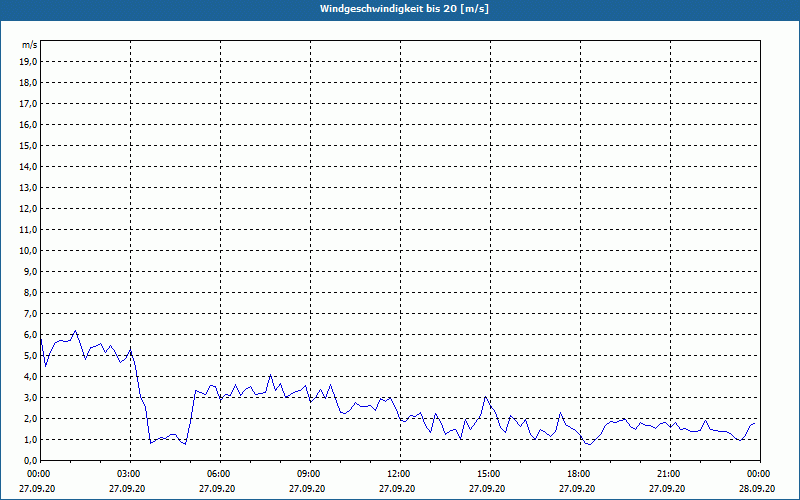The height and width of the screenshot is (500, 800).
Task: Click the '12:00' time axis label
Action: pos(397,474)
